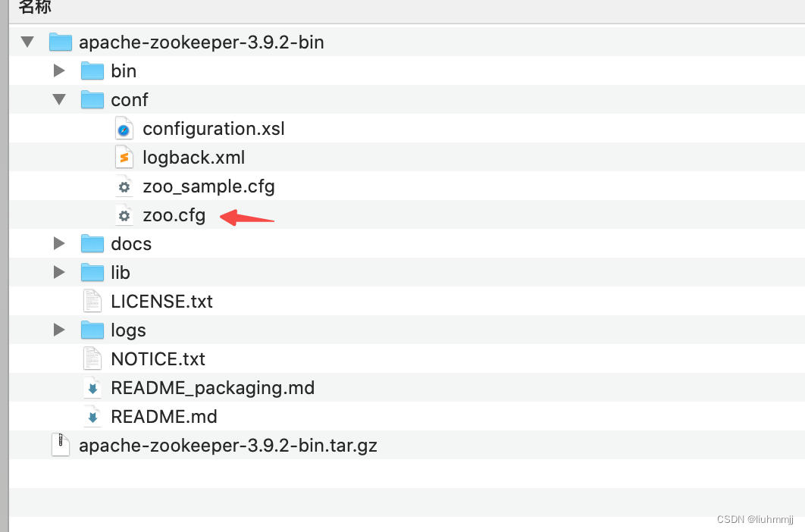Select the NOTICE.txt file
The width and height of the screenshot is (805, 532).
(158, 358)
